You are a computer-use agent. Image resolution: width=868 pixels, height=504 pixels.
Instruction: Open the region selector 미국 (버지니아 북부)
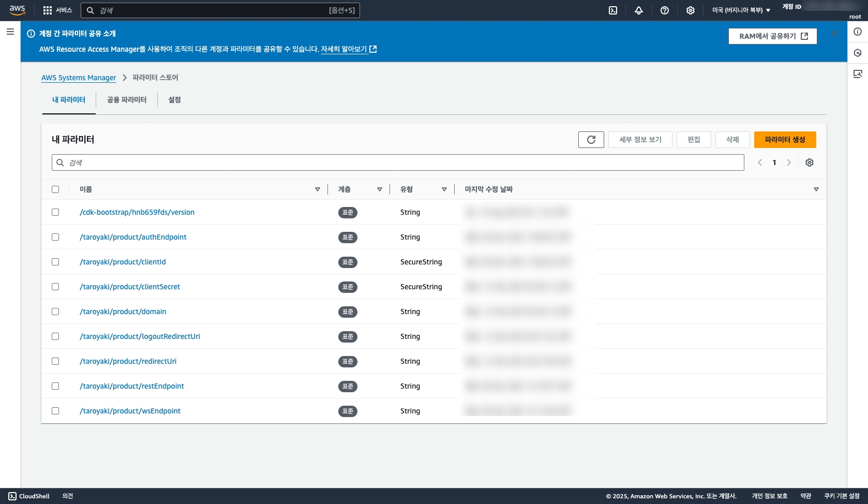point(741,10)
